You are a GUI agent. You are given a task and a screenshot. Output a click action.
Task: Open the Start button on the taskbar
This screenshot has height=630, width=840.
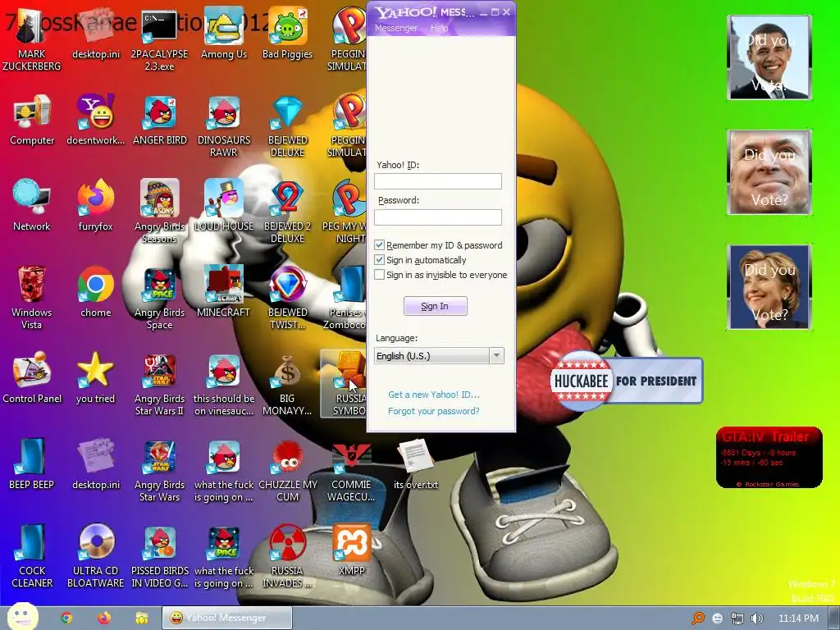(22, 616)
